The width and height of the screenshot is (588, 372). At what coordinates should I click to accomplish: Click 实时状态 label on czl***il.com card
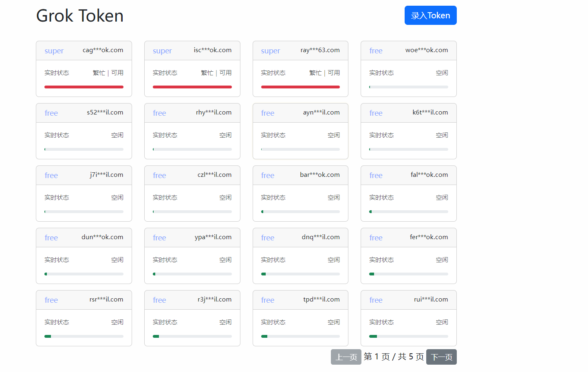(x=165, y=198)
